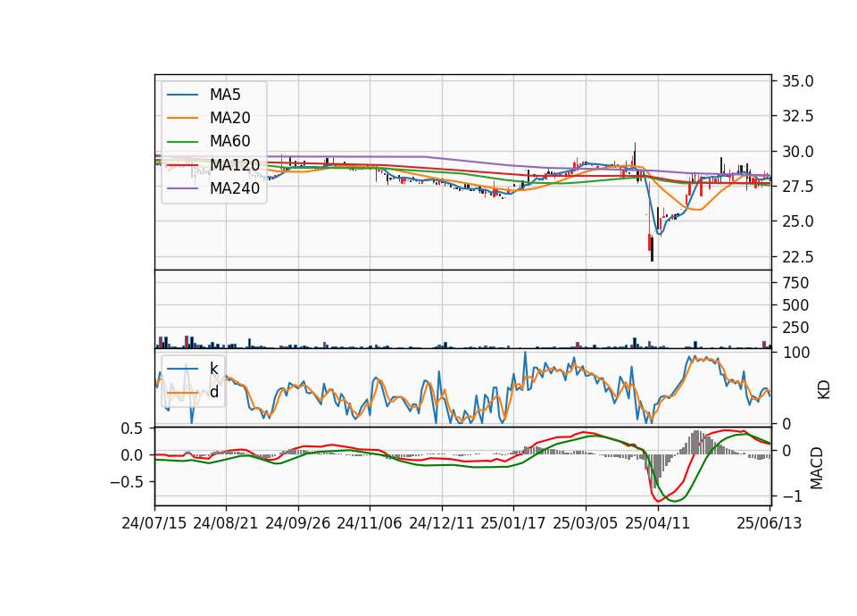Click the 22.5 price axis label
The image size is (857, 616).
click(798, 256)
